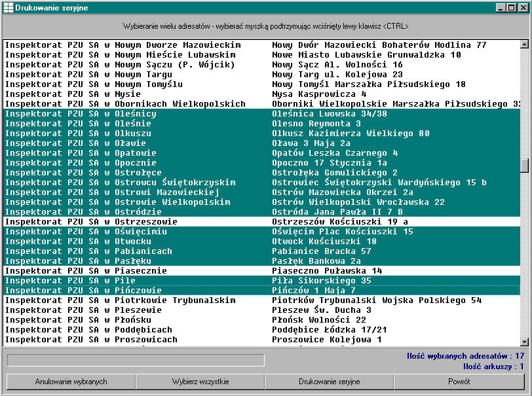Click the window icon in title bar
532x396 pixels.
(x=8, y=7)
